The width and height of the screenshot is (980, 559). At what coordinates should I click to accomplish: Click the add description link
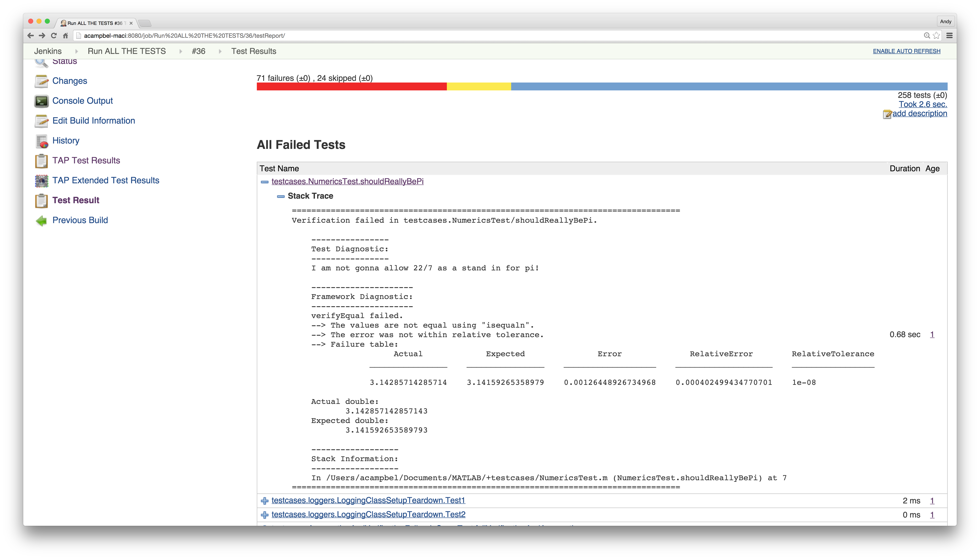coord(919,114)
